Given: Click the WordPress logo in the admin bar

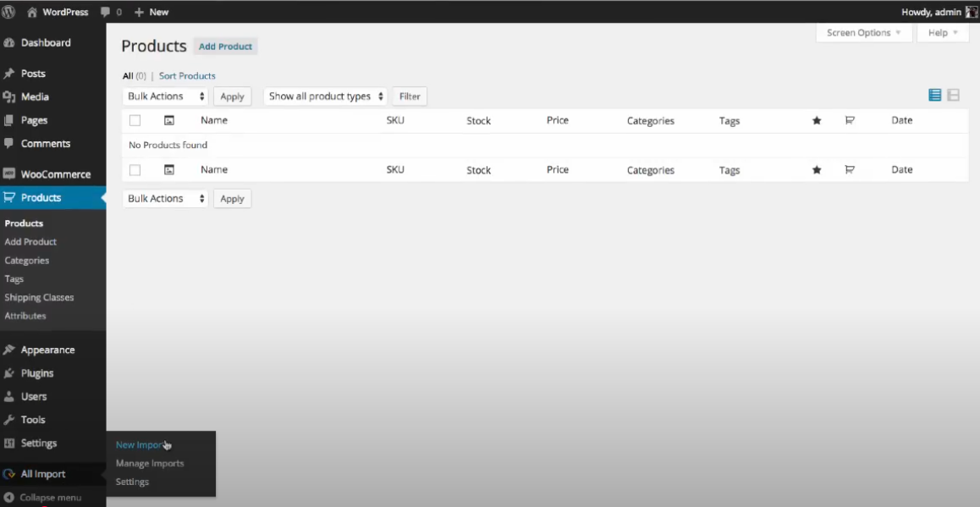Looking at the screenshot, I should click(x=8, y=12).
